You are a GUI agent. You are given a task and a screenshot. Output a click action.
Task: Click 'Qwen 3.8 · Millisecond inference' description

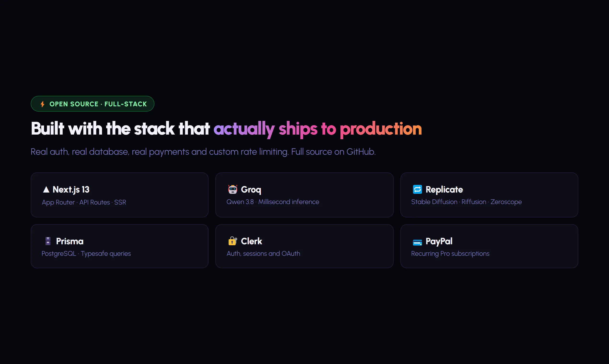(x=273, y=202)
